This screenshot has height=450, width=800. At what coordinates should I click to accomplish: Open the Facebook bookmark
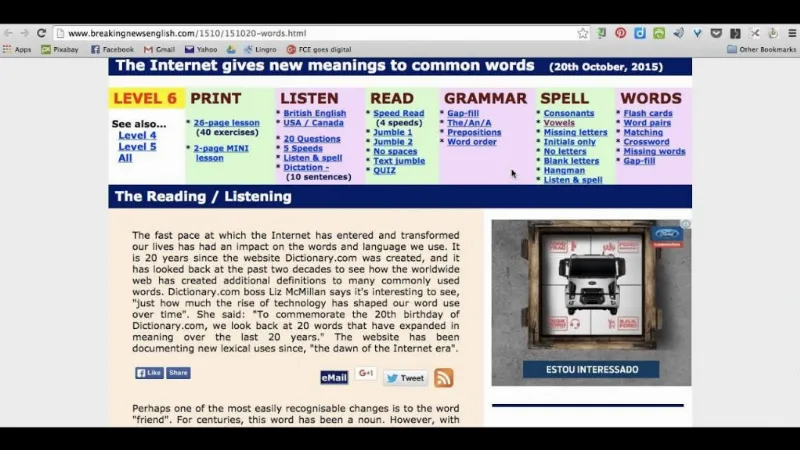[112, 49]
